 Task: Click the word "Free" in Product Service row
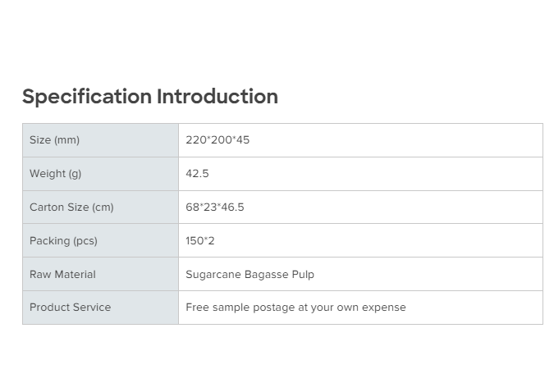click(x=197, y=308)
